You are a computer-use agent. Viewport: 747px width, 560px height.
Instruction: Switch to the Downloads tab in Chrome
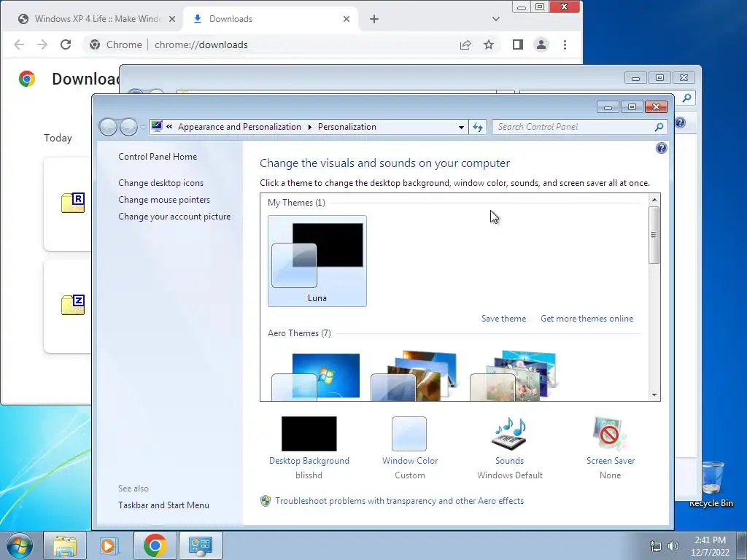tap(270, 18)
